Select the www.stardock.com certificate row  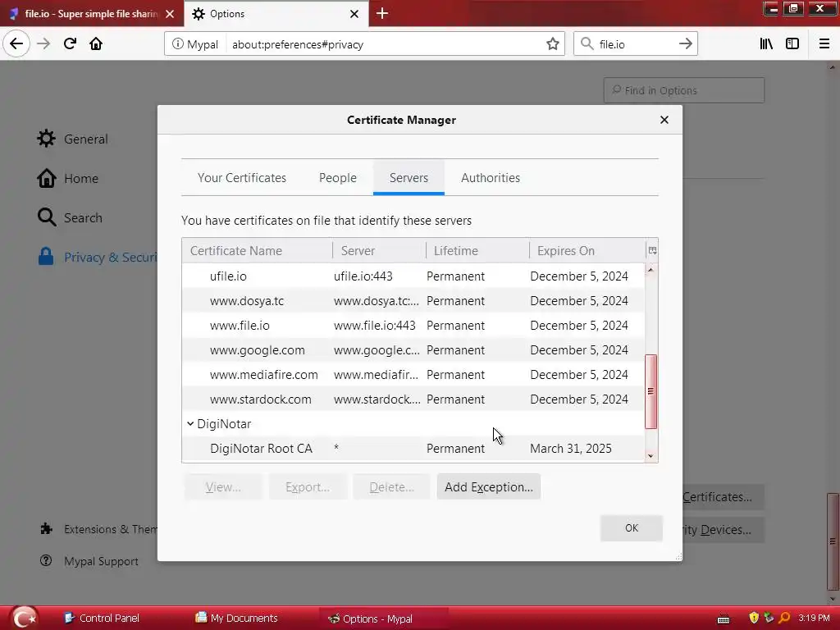pos(413,399)
